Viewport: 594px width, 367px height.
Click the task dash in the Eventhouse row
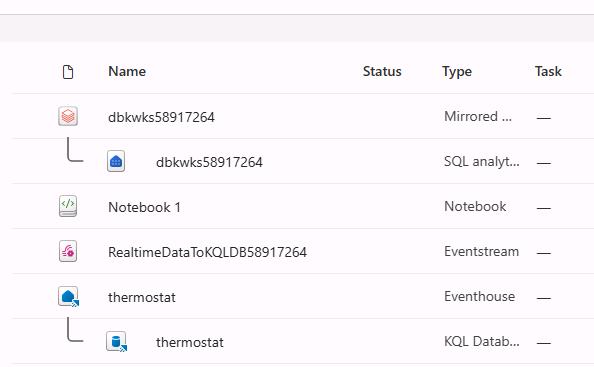[x=543, y=298]
